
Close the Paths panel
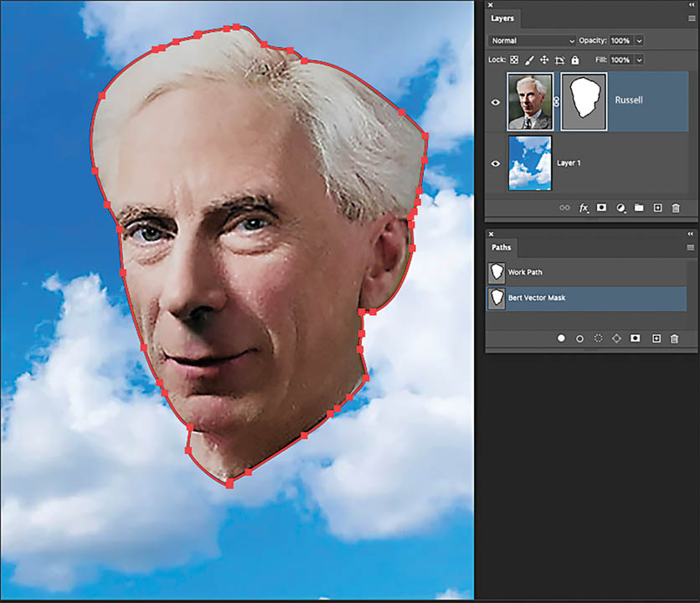tap(491, 234)
